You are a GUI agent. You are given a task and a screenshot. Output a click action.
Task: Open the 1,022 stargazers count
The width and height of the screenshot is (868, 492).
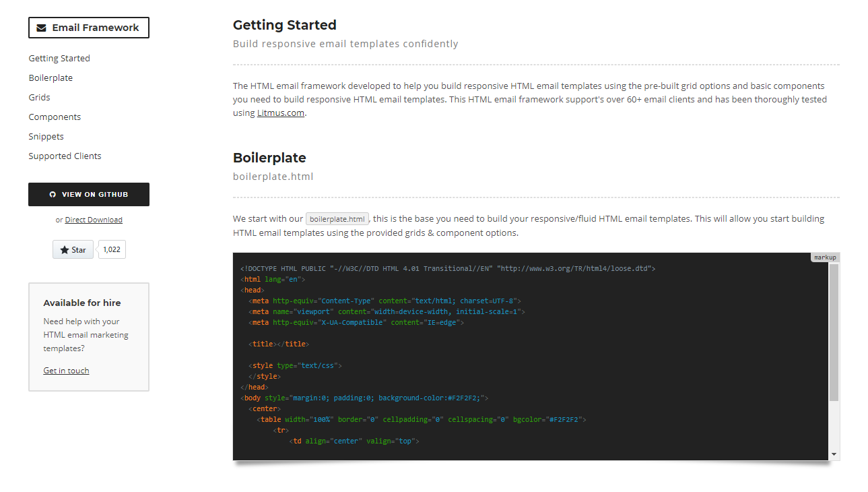click(x=112, y=249)
